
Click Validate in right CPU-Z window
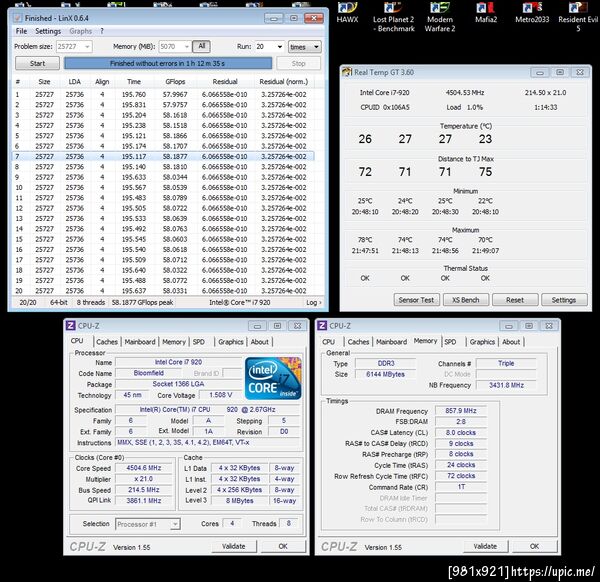point(485,546)
